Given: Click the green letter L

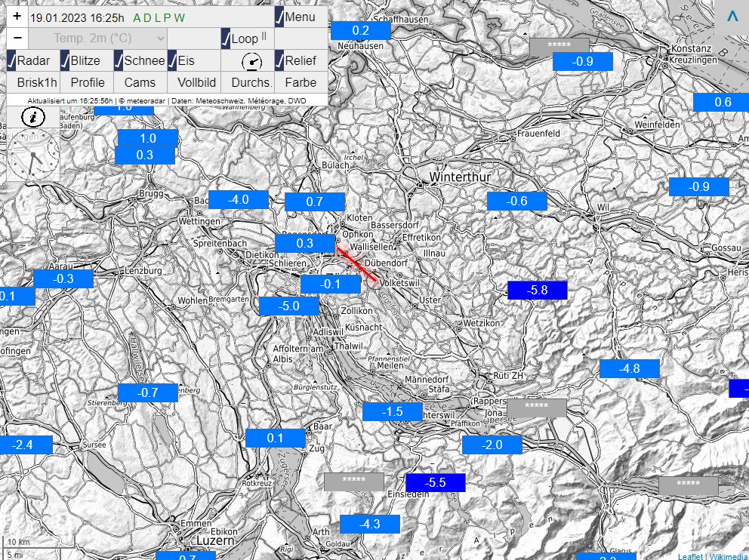Looking at the screenshot, I should (x=157, y=18).
